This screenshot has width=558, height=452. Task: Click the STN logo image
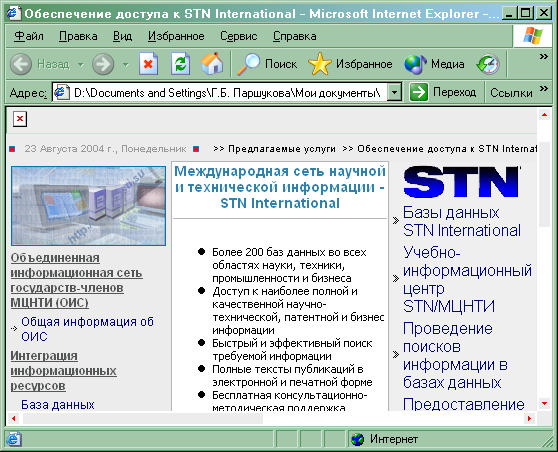coord(462,182)
